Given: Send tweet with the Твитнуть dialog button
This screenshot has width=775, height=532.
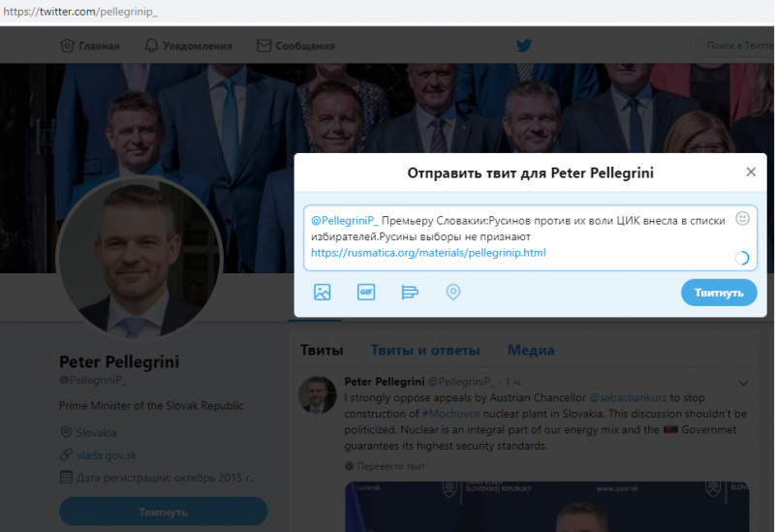Looking at the screenshot, I should (719, 293).
